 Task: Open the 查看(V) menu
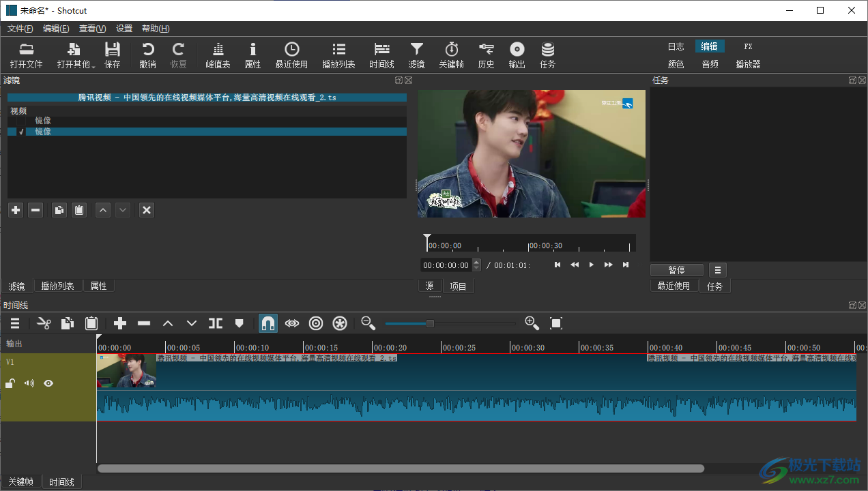click(x=93, y=29)
